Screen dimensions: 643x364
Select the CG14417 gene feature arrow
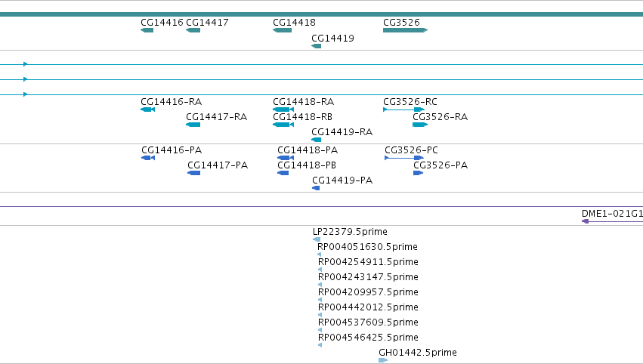[x=193, y=30]
